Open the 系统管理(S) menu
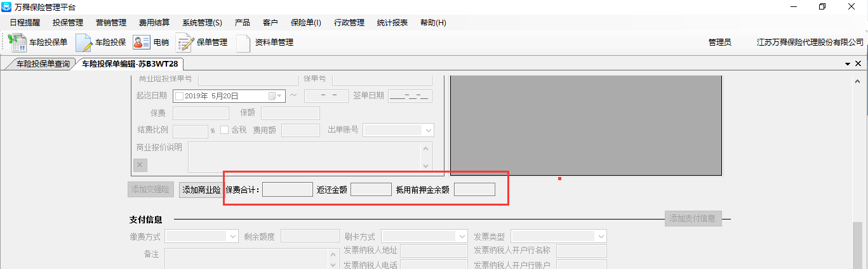The height and width of the screenshot is (269, 868). (x=202, y=22)
